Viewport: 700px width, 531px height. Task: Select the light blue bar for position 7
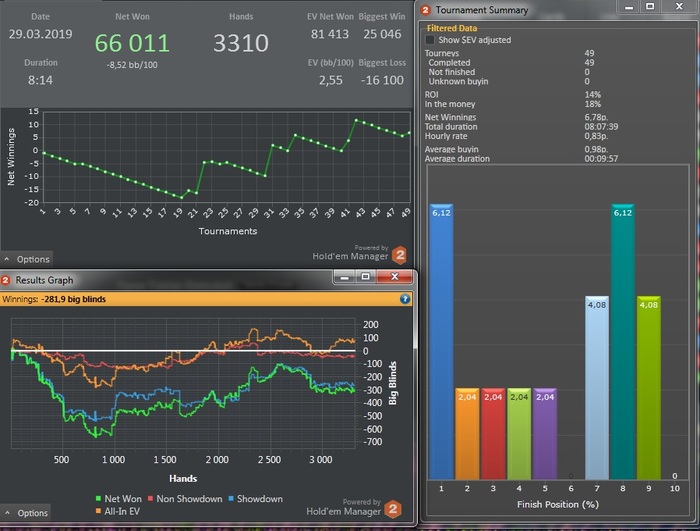[x=597, y=388]
